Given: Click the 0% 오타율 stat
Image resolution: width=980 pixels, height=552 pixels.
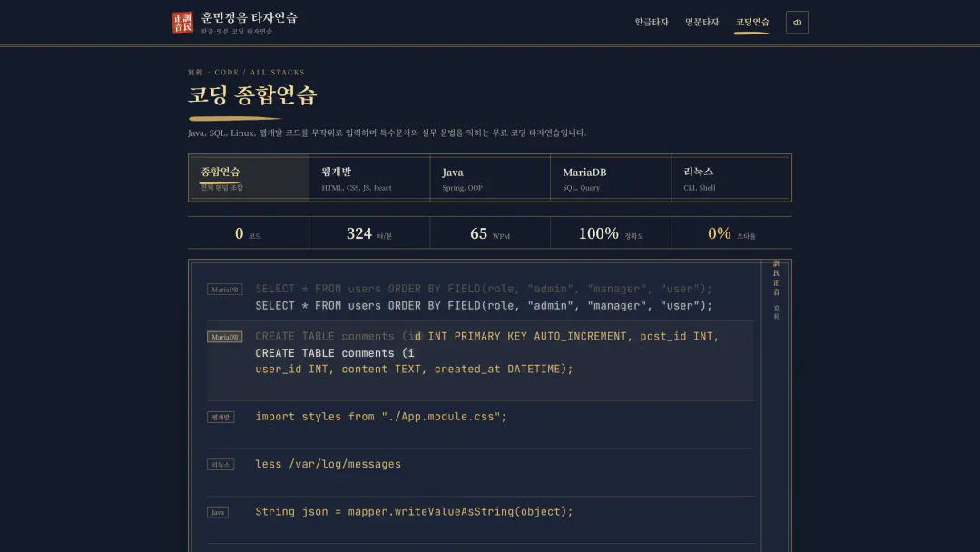Looking at the screenshot, I should click(x=731, y=233).
